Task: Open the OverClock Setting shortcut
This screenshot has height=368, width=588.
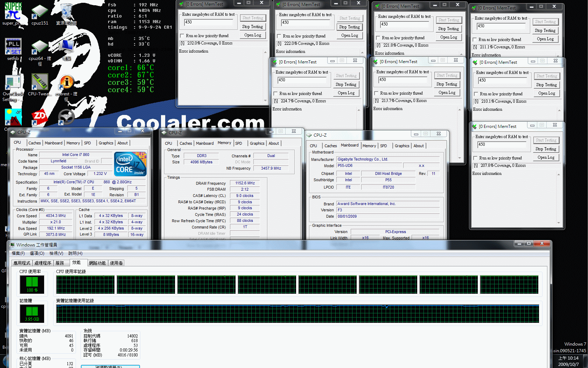Action: point(13,88)
